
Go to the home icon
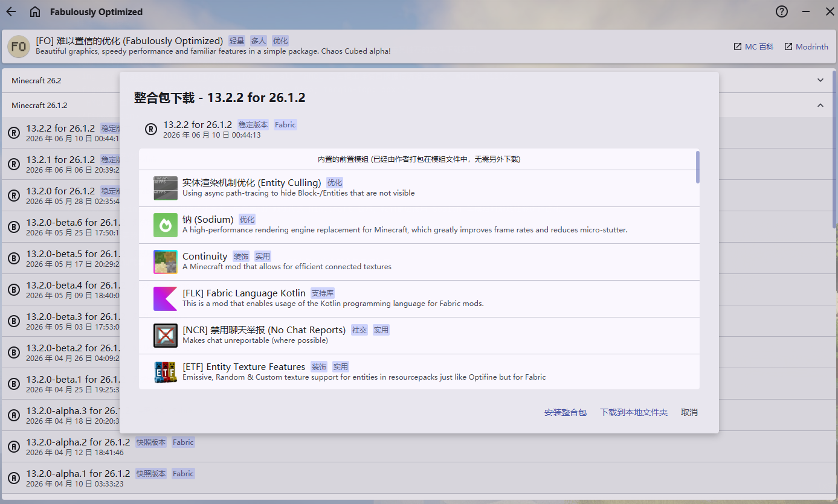[35, 11]
